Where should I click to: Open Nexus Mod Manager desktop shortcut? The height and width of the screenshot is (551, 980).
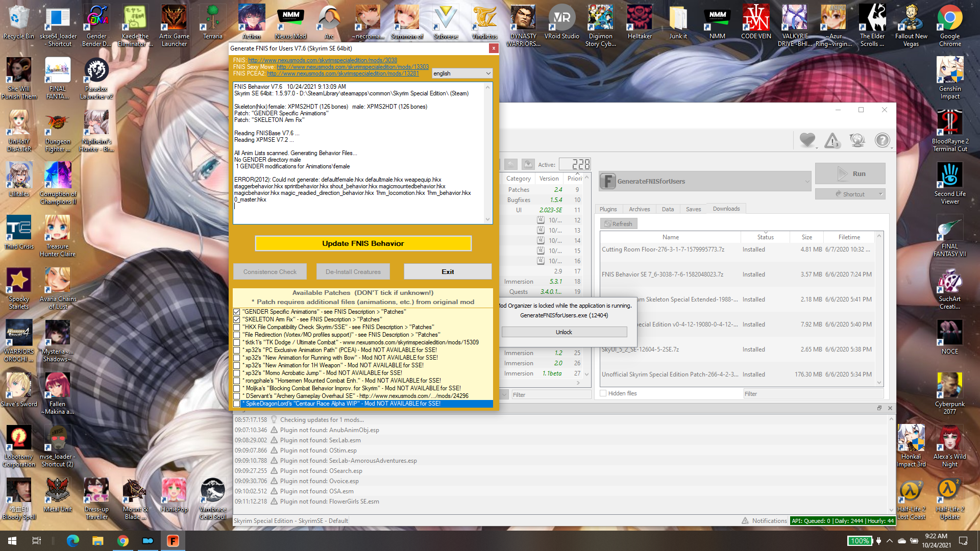coord(290,23)
